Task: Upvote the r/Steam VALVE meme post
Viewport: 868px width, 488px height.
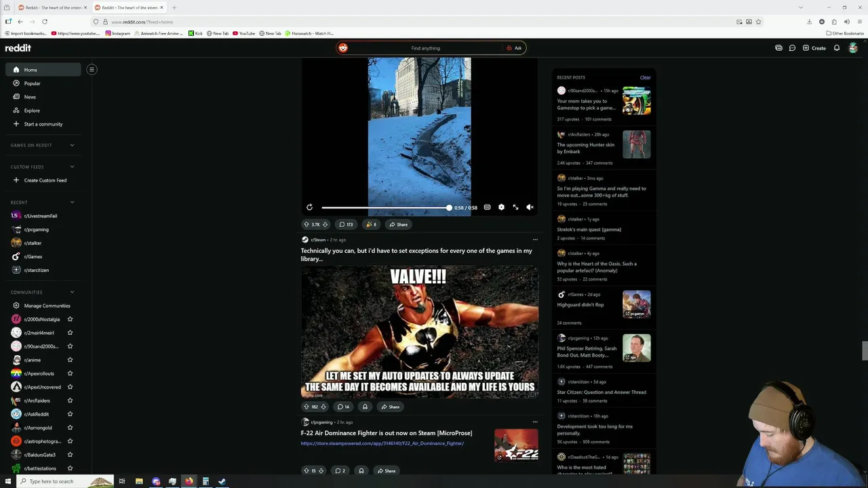Action: pos(306,407)
